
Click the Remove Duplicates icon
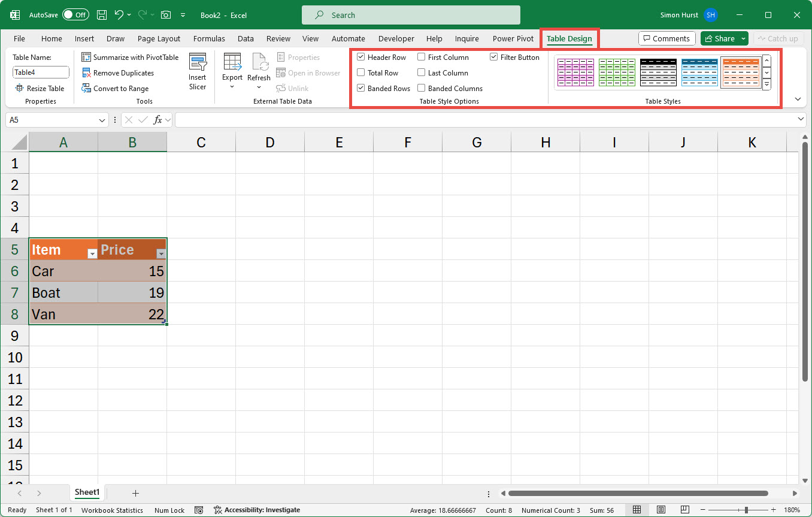pyautogui.click(x=86, y=73)
